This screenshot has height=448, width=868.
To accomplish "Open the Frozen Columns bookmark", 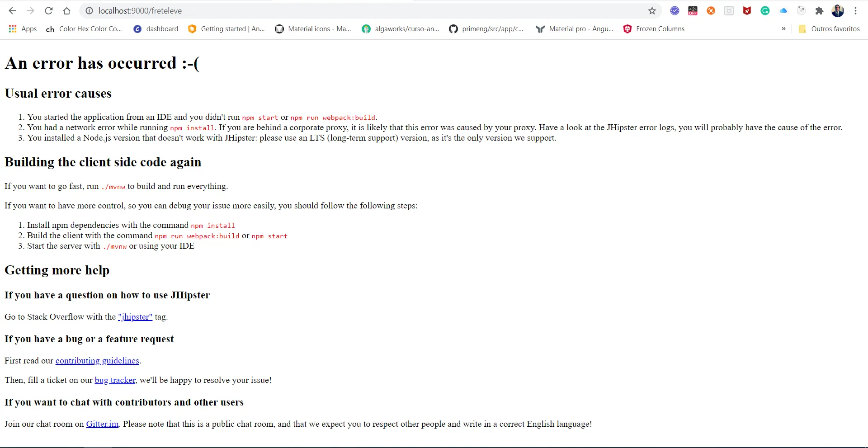I will pyautogui.click(x=654, y=29).
